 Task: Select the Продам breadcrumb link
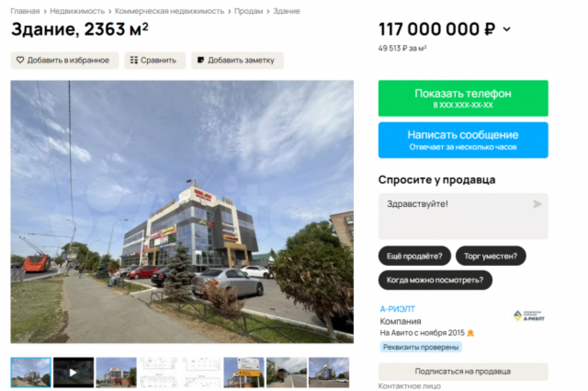pyautogui.click(x=248, y=11)
